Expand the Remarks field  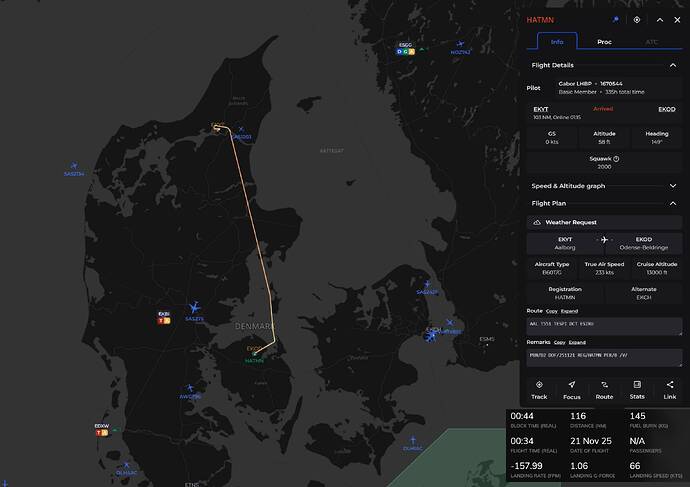pyautogui.click(x=577, y=342)
